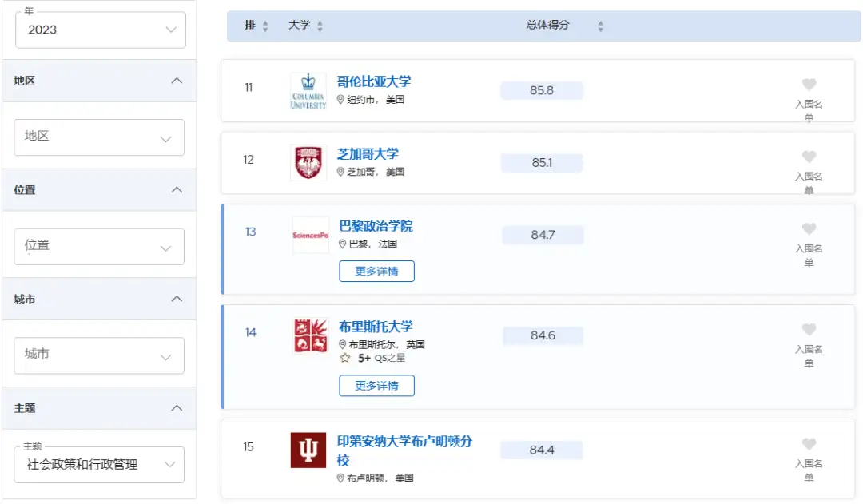Click location pin beside 布里斯托尔
The width and height of the screenshot is (863, 504).
tap(342, 344)
